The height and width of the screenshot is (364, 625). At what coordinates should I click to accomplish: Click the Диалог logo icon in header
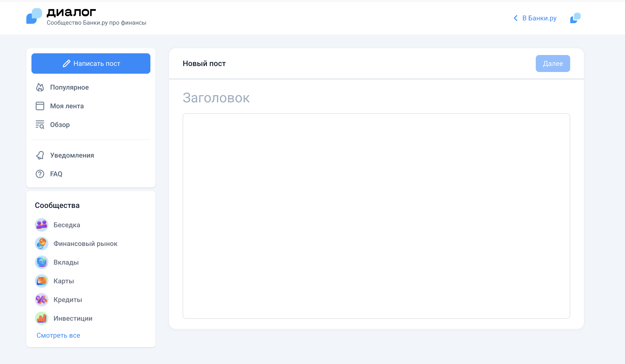[x=34, y=16]
